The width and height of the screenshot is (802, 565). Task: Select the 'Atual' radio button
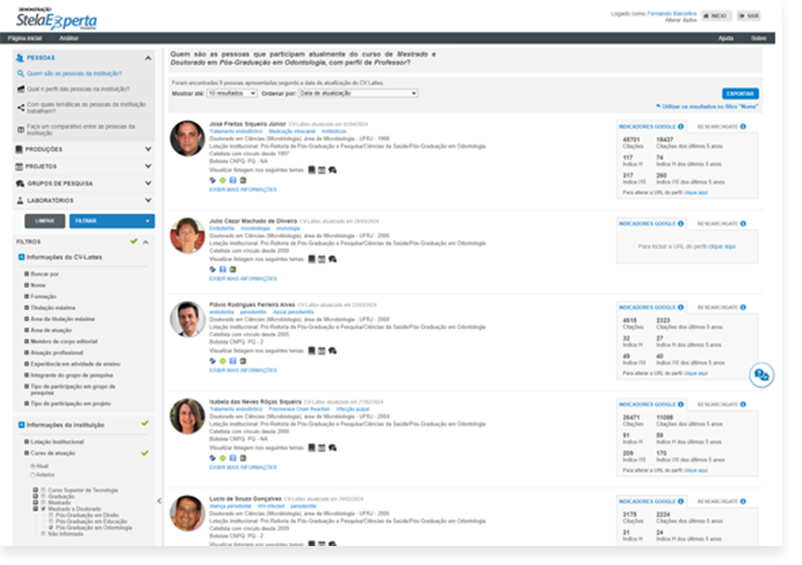click(33, 466)
